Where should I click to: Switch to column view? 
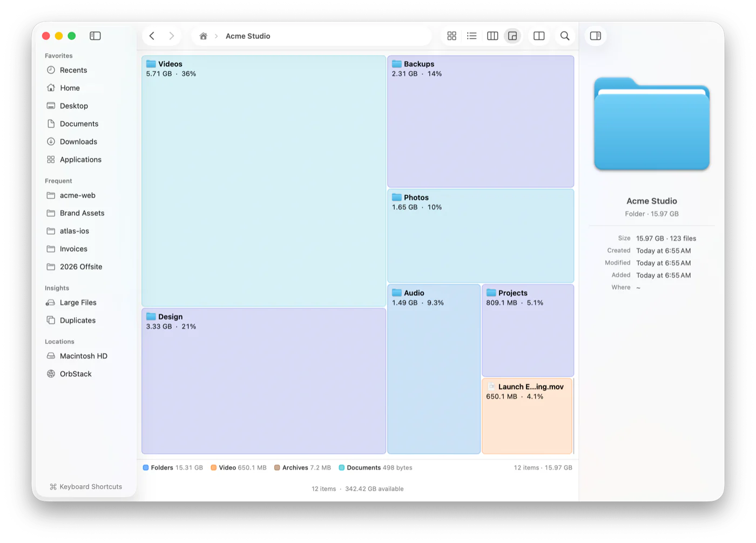click(x=492, y=36)
